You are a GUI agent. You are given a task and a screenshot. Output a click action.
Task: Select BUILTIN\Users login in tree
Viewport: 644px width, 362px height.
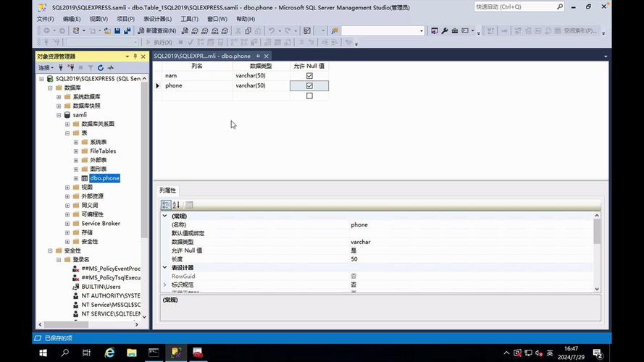pyautogui.click(x=101, y=287)
